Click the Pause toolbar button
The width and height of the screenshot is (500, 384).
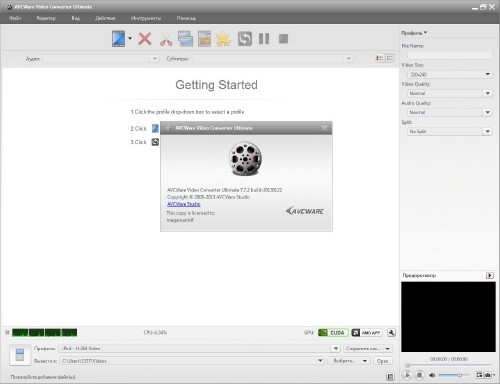264,39
